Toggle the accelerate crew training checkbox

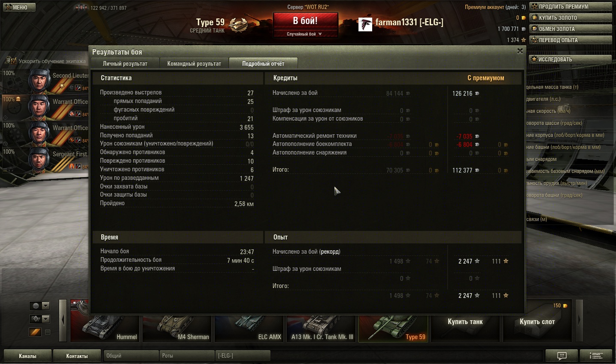[14, 61]
